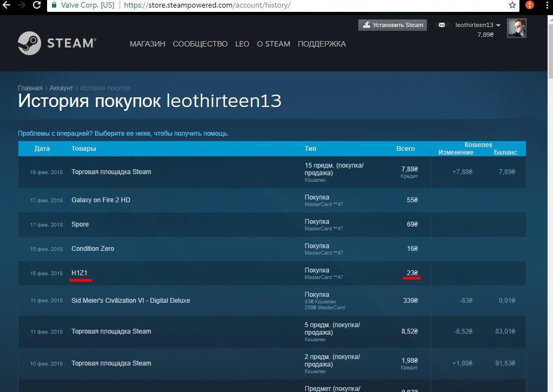The image size is (553, 392).
Task: Open Sid Meier's Civilization VI purchase entry
Action: click(130, 301)
